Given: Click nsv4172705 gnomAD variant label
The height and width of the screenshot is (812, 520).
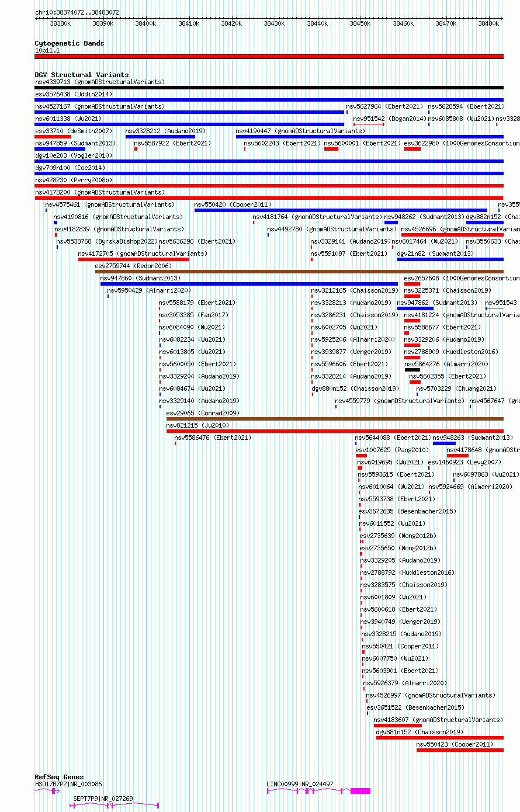Looking at the screenshot, I should 143,254.
